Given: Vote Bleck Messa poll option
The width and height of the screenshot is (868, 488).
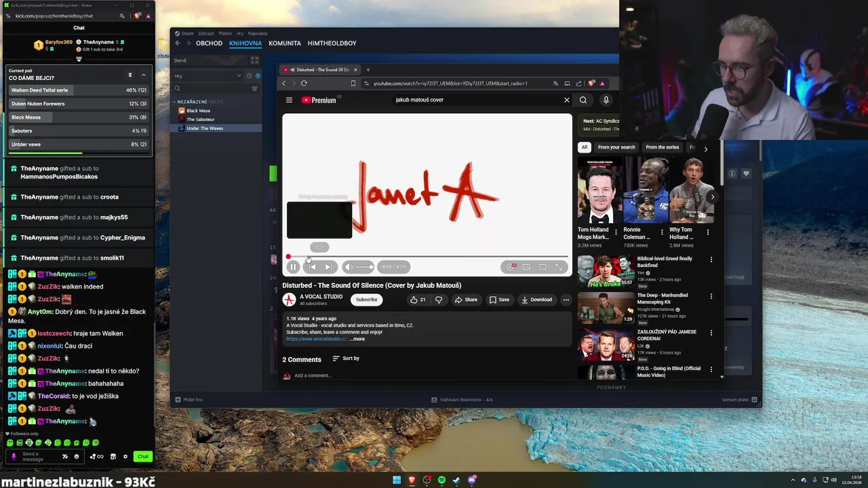Looking at the screenshot, I should pyautogui.click(x=79, y=117).
